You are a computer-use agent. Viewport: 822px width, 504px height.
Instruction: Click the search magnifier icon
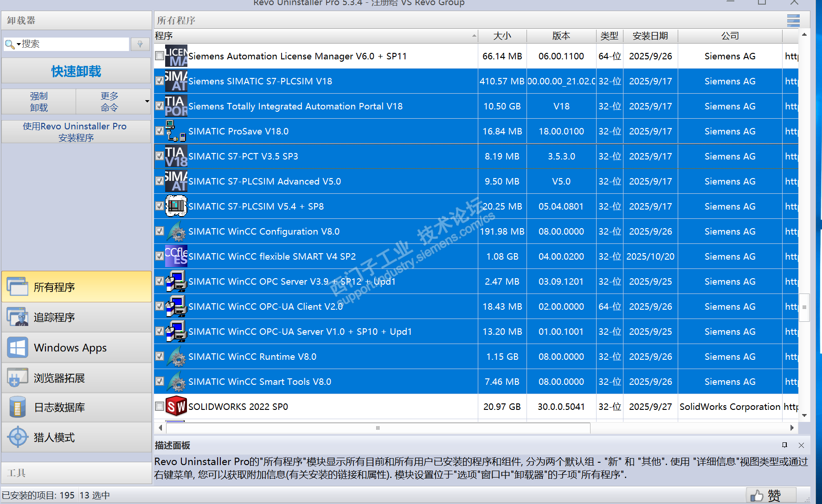coord(9,44)
